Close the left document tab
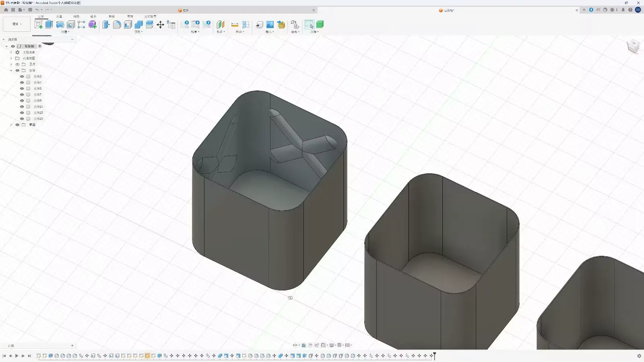644x362 pixels. 314,10
